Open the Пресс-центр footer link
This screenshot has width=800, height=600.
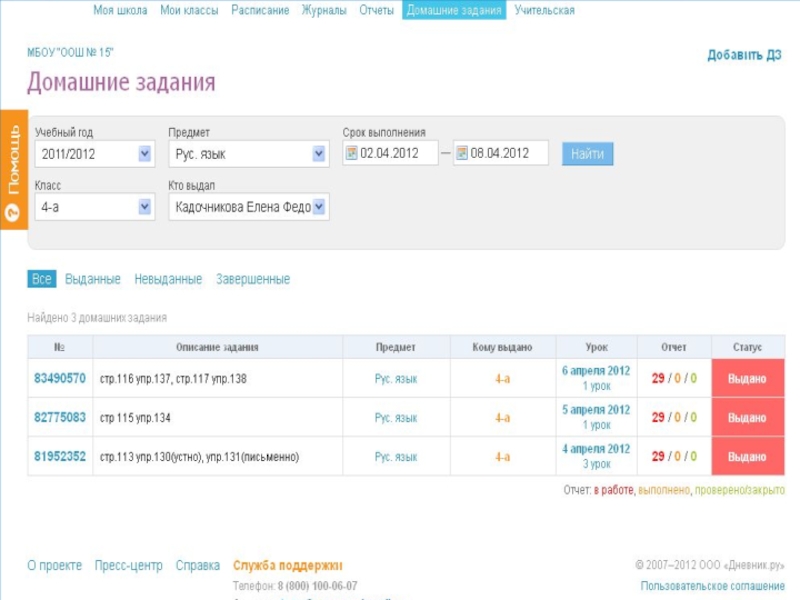(129, 565)
